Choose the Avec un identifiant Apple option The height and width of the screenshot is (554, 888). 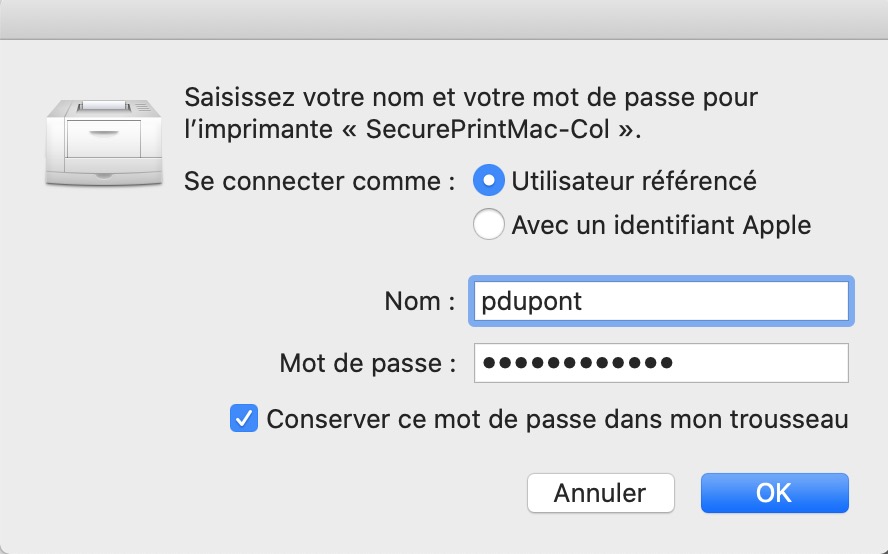(489, 225)
